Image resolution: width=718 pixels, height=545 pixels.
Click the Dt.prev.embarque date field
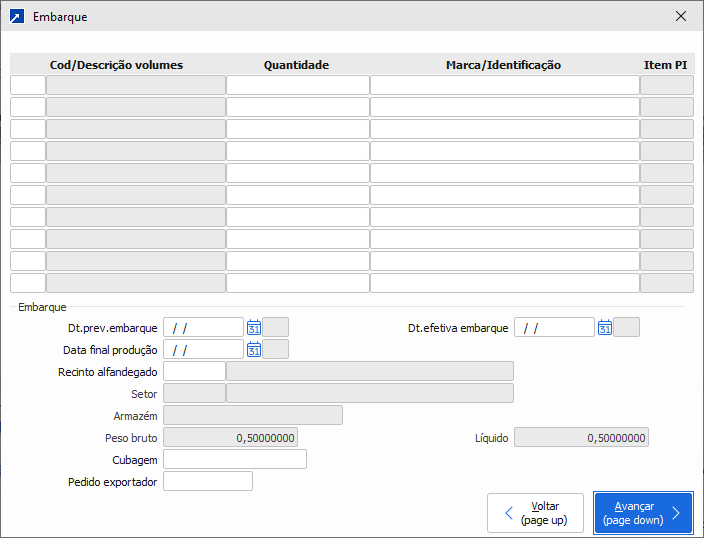pyautogui.click(x=203, y=328)
